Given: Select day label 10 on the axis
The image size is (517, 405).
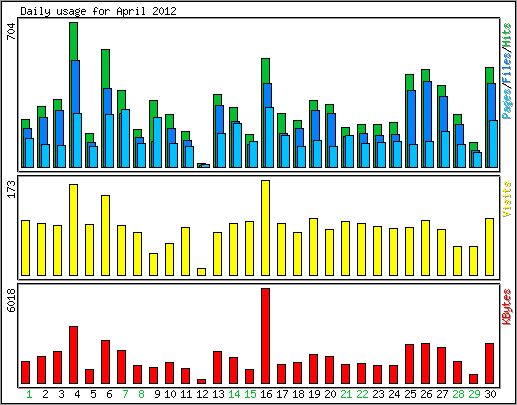Looking at the screenshot, I should click(x=170, y=394).
